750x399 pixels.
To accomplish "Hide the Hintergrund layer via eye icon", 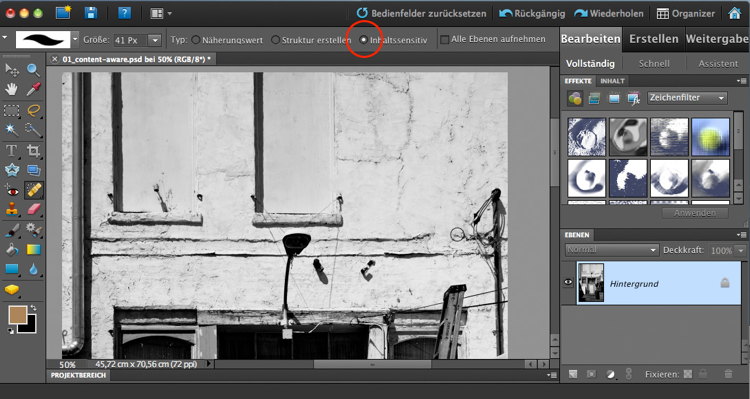I will [568, 282].
